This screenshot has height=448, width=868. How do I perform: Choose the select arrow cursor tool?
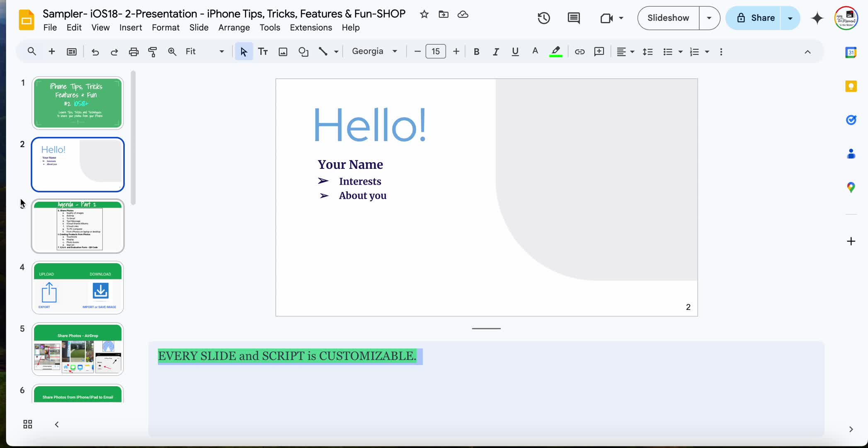tap(244, 51)
